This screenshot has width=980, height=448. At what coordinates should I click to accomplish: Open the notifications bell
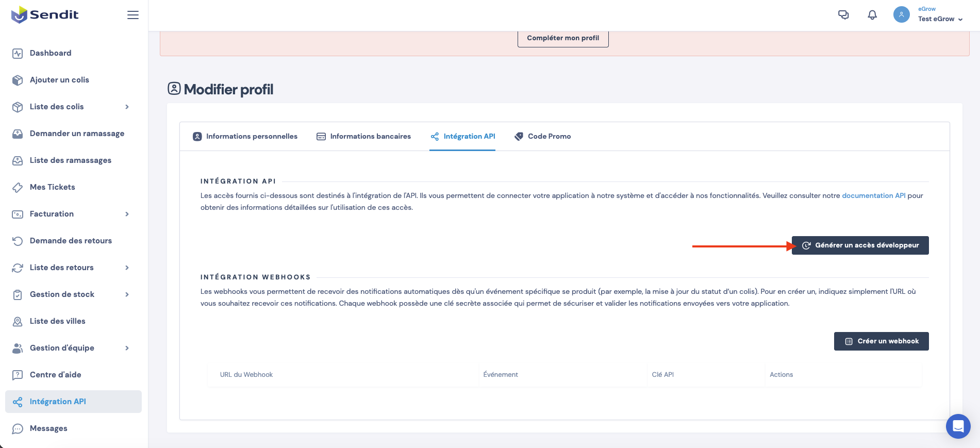click(x=872, y=15)
